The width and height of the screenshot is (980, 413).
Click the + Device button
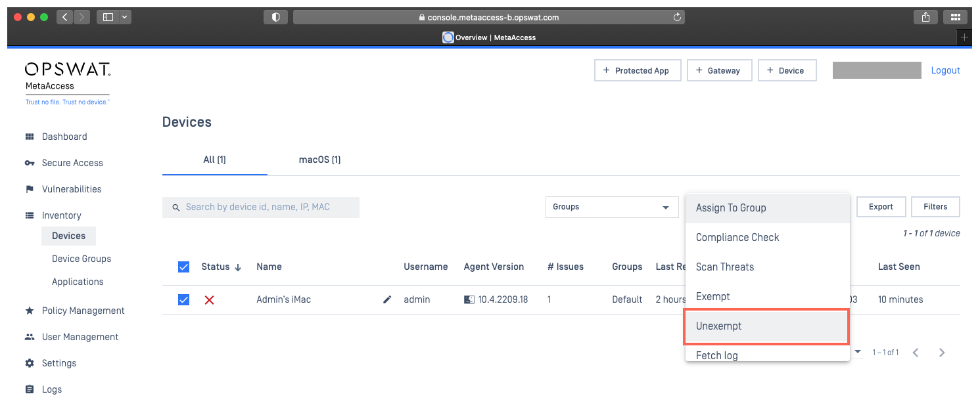tap(787, 70)
